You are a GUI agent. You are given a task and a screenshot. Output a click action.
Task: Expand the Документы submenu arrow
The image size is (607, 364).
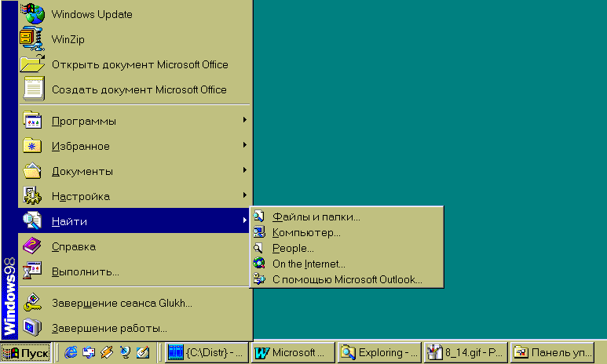[245, 170]
